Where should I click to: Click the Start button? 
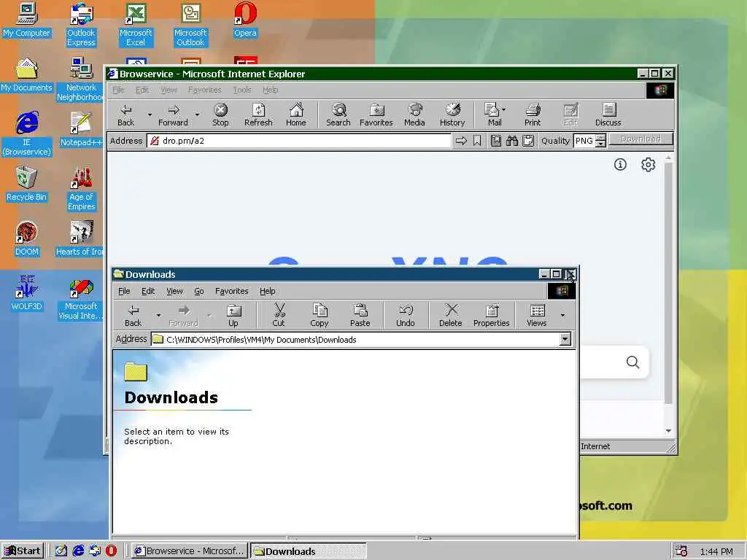[23, 551]
